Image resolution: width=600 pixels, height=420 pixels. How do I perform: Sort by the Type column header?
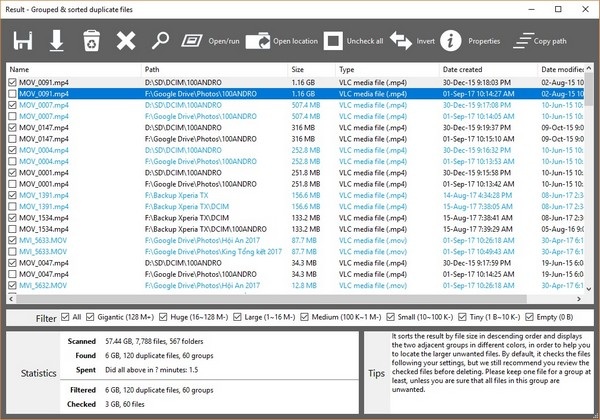tap(387, 70)
